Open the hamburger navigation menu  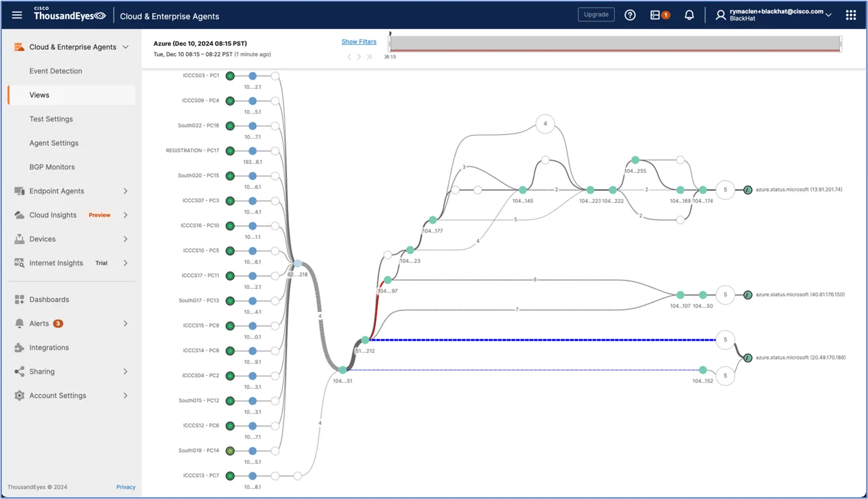coord(17,15)
